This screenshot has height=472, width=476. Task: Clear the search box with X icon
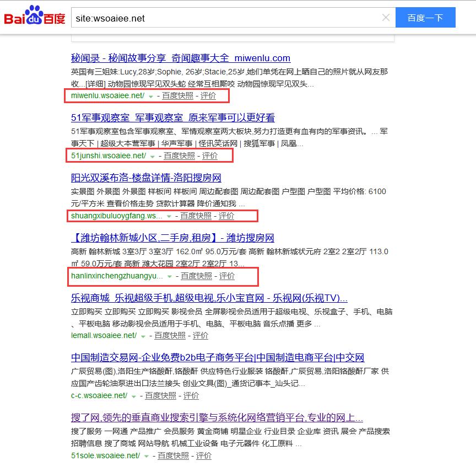tap(386, 18)
